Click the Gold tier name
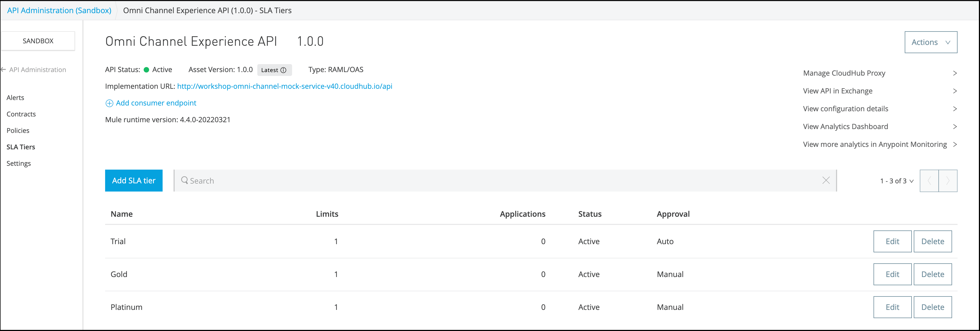Image resolution: width=980 pixels, height=331 pixels. 119,274
